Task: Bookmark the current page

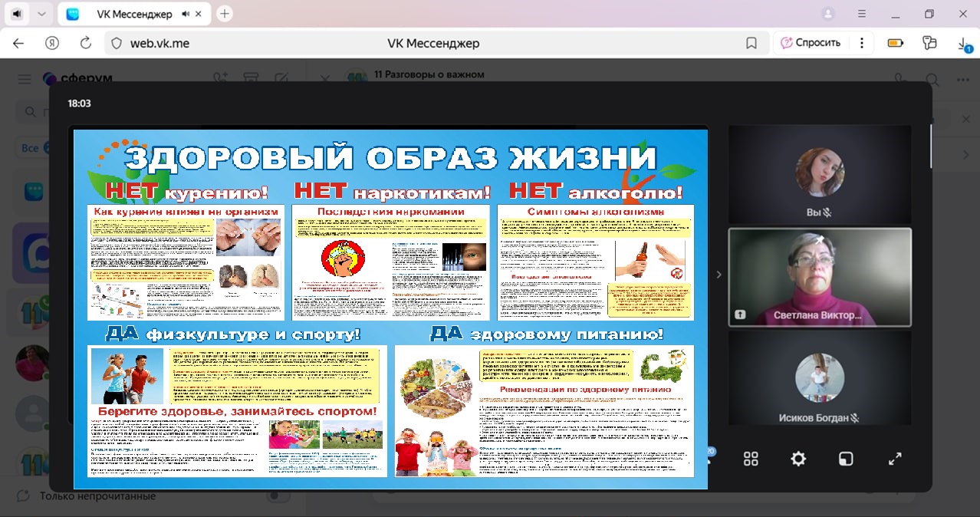Action: pyautogui.click(x=751, y=44)
